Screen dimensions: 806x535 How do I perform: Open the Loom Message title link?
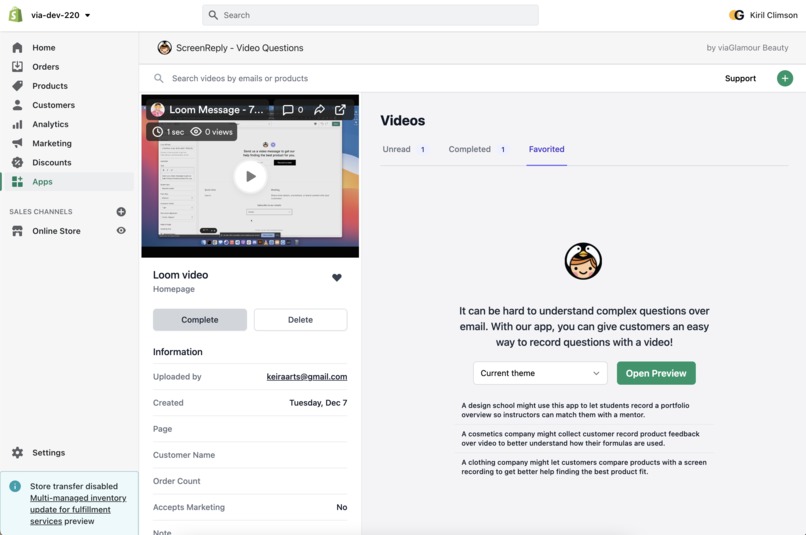click(x=216, y=109)
